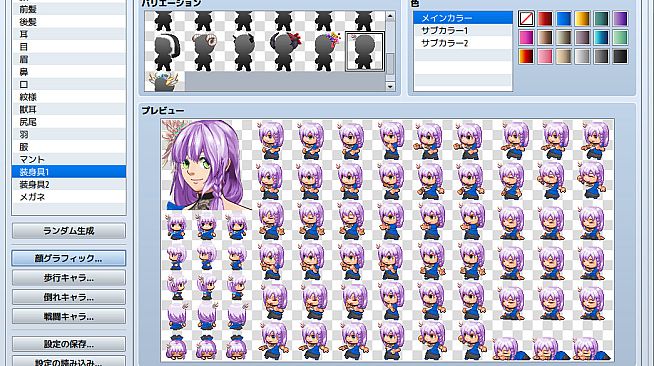Click the variation list scroll up arrow
This screenshot has height=366, width=654.
tap(390, 16)
